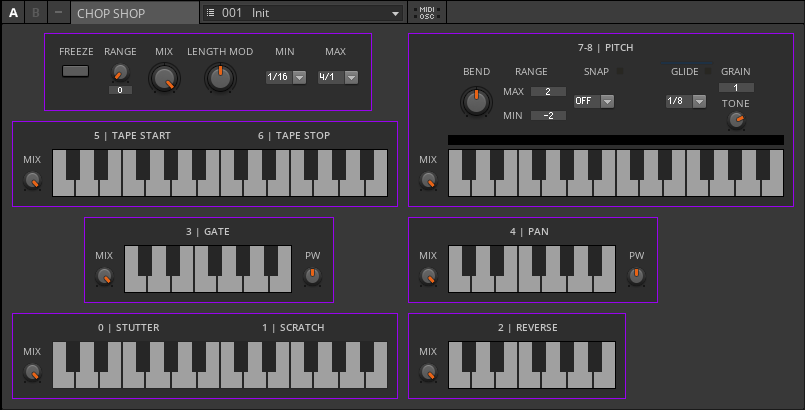The image size is (805, 410).
Task: Click first white key of Gate keyboard
Action: (135, 284)
